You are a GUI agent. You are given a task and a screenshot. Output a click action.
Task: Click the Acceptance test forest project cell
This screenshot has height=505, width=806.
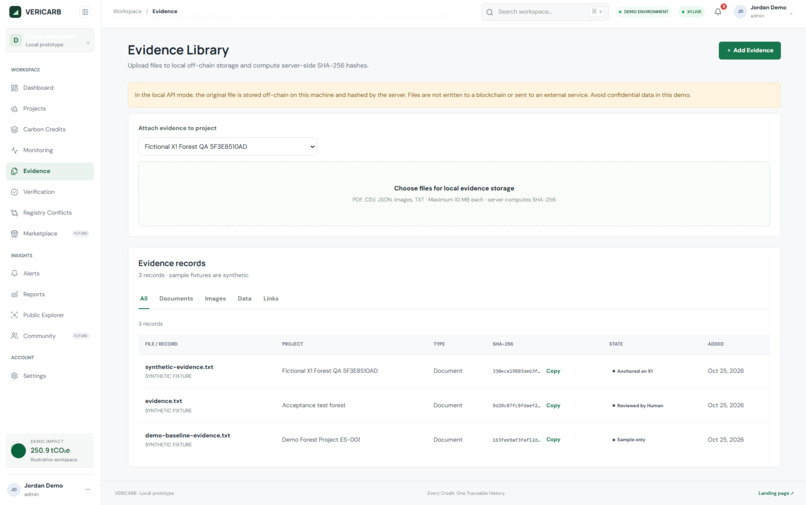pyautogui.click(x=314, y=406)
